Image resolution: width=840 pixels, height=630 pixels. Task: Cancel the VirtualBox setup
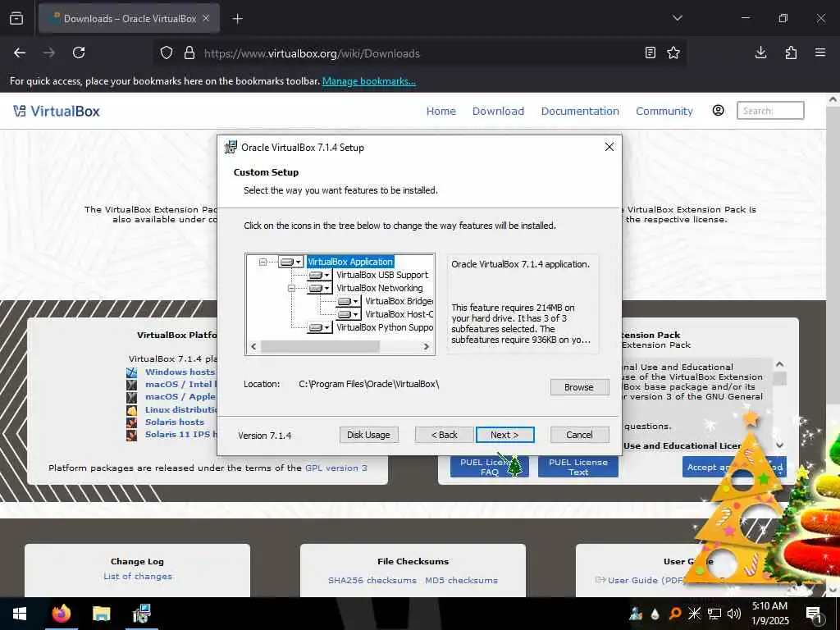click(x=579, y=435)
